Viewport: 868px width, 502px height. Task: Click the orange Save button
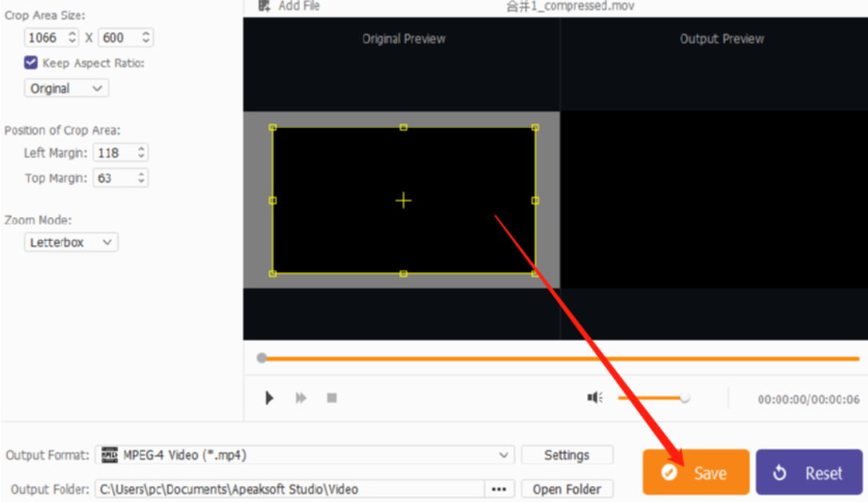(696, 472)
